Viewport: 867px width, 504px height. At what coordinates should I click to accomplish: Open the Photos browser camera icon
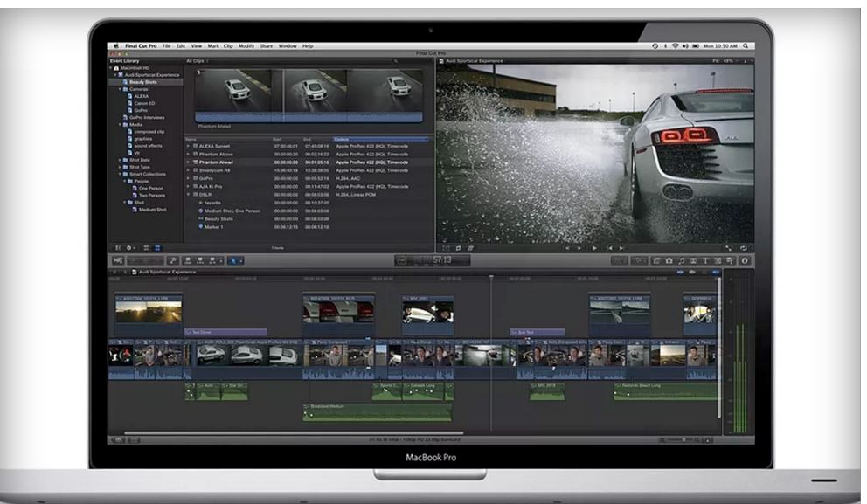(x=669, y=259)
